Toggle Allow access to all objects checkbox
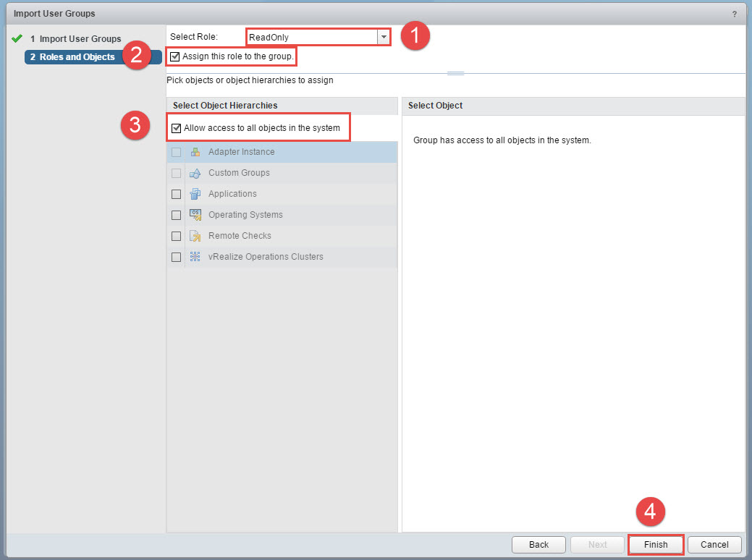The image size is (752, 560). pos(176,128)
